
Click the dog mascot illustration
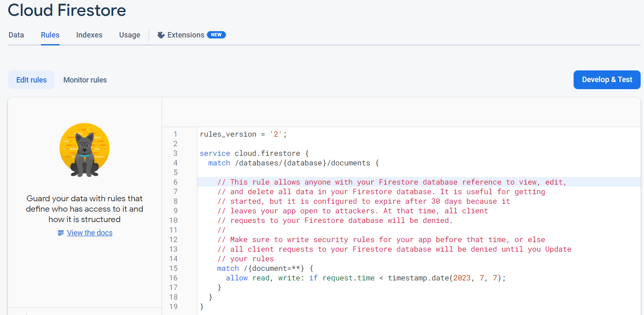(x=85, y=150)
